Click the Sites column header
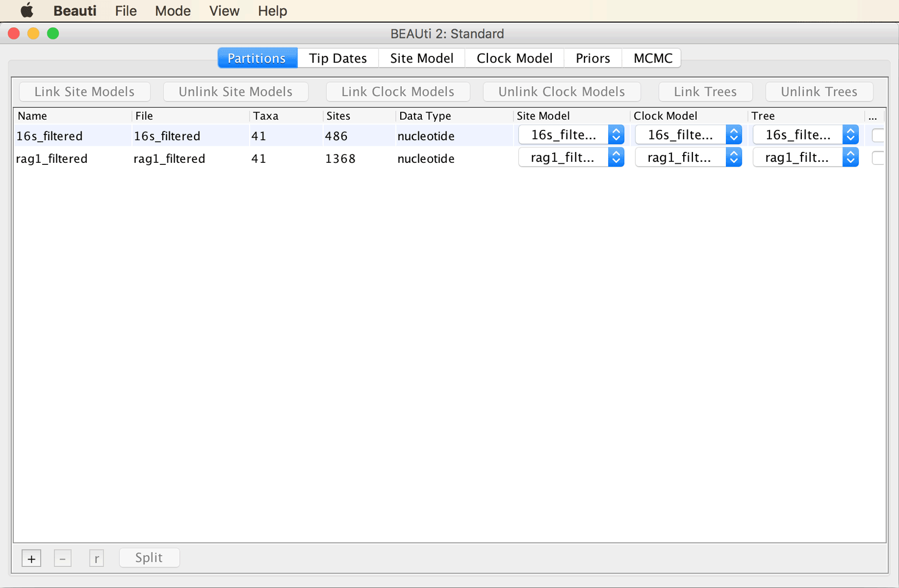Screen dimensions: 899x588 click(x=359, y=116)
